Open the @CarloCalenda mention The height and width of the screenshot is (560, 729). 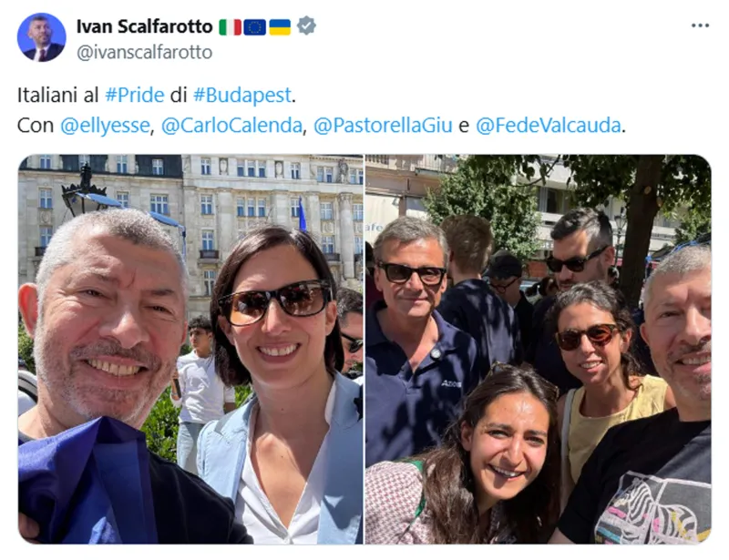pos(231,125)
